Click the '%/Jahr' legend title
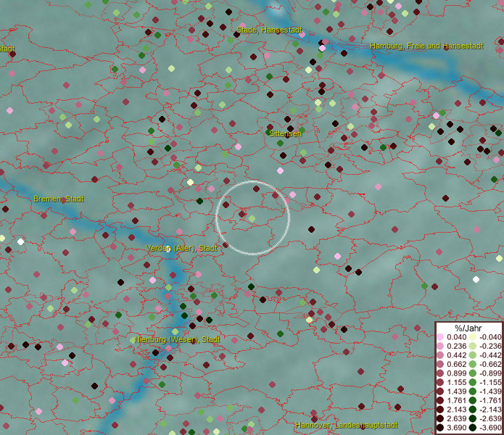The width and height of the screenshot is (504, 435). pos(468,328)
